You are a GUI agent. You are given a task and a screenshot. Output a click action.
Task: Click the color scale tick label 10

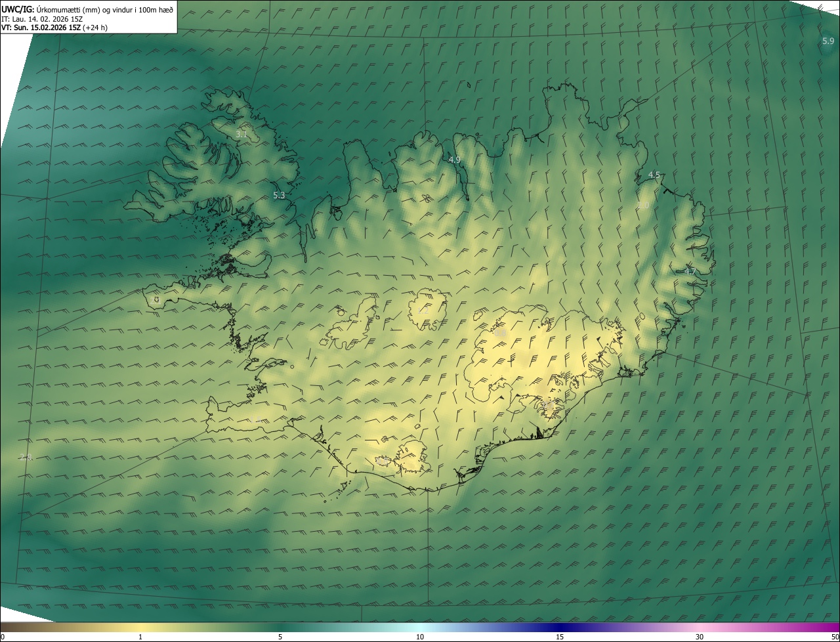[420, 637]
